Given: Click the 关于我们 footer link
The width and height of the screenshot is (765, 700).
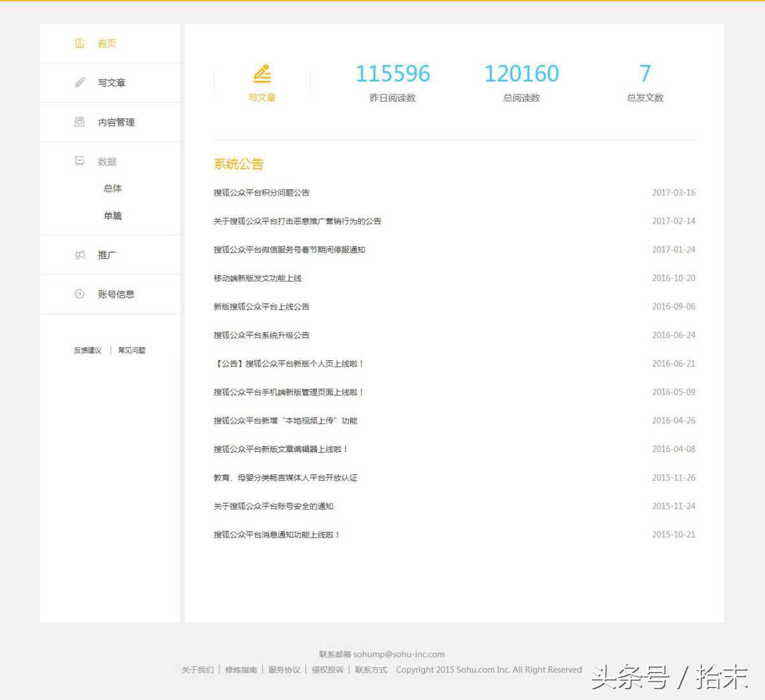Looking at the screenshot, I should [x=196, y=669].
